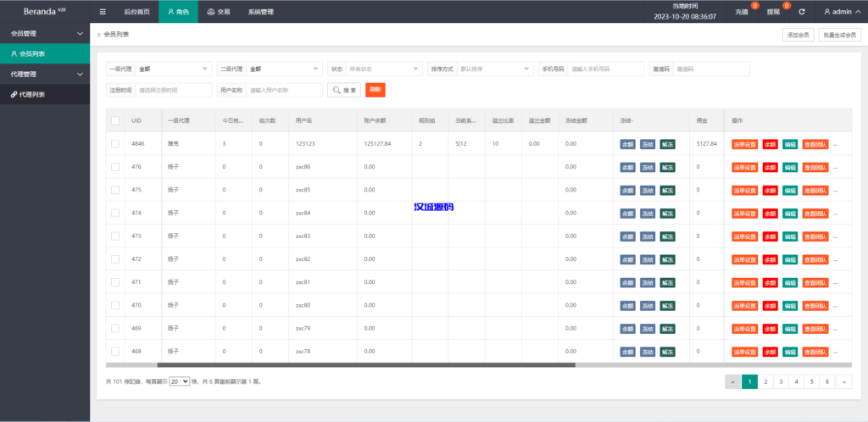The width and height of the screenshot is (868, 422).
Task: Open the 提现 withdrawal notification badge
Action: click(x=775, y=12)
